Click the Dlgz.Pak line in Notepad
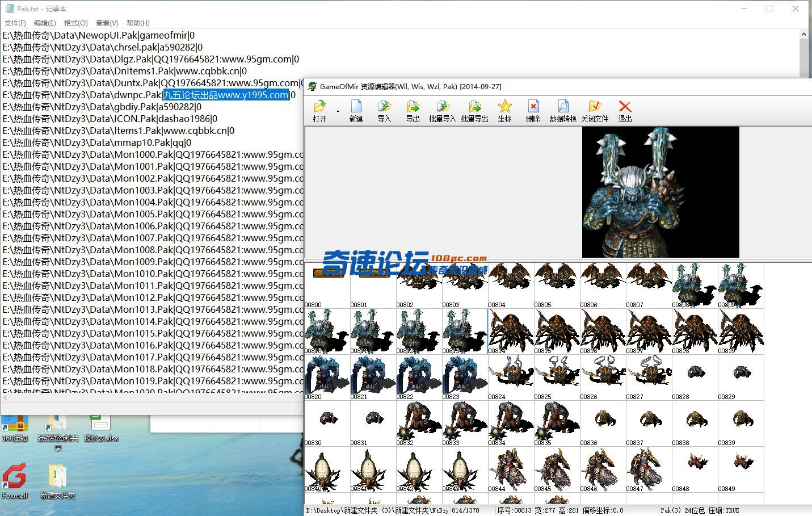Screen dimensions: 812x516 pos(151,59)
